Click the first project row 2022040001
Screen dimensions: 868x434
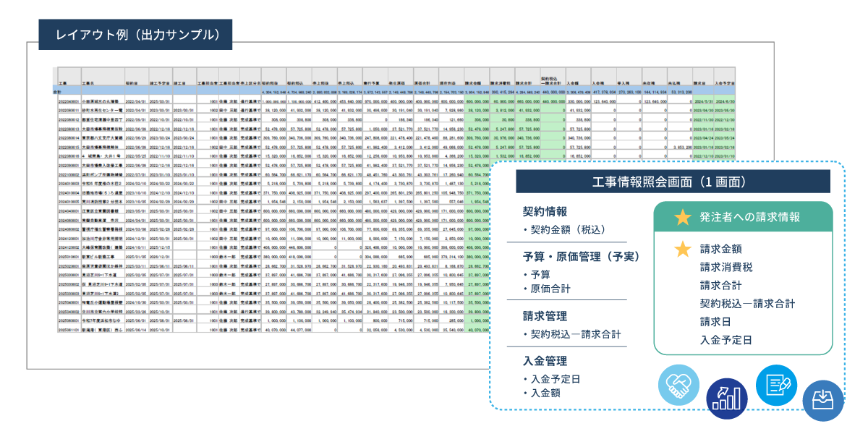pos(396,102)
